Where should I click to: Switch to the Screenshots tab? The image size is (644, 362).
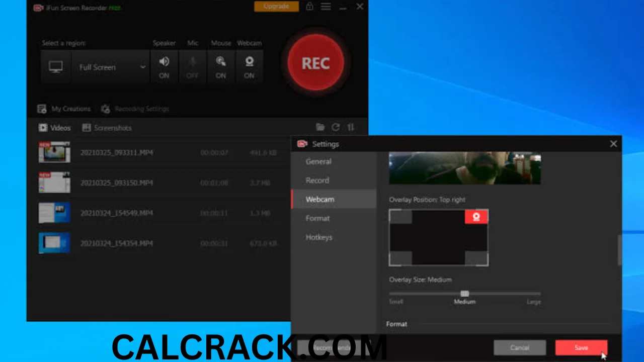(x=107, y=128)
